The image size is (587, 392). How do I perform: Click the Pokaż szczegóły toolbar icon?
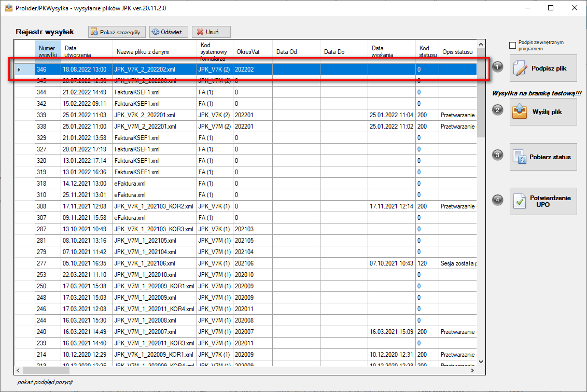[x=94, y=32]
